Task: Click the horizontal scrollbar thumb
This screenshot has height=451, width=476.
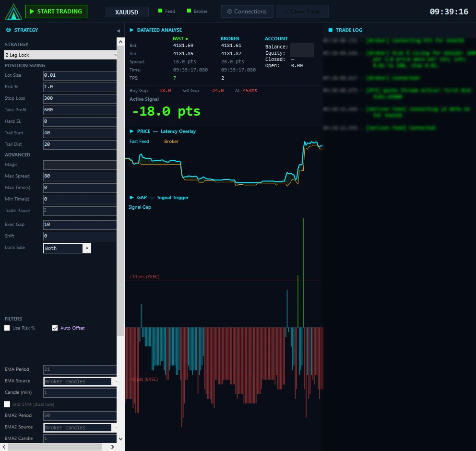Action: click(x=55, y=447)
